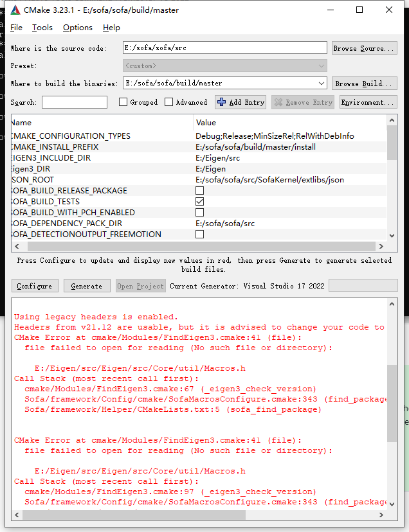Click the Browse Source button

365,48
